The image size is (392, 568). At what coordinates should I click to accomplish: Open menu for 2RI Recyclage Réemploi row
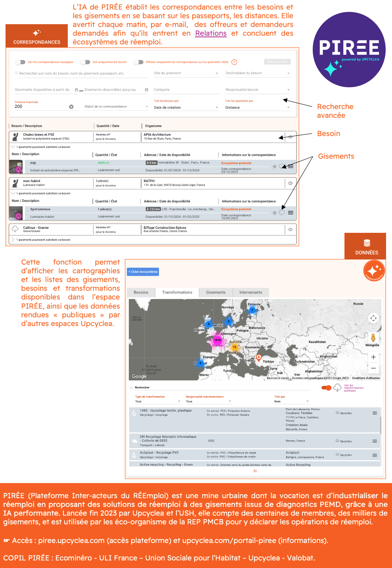click(375, 441)
